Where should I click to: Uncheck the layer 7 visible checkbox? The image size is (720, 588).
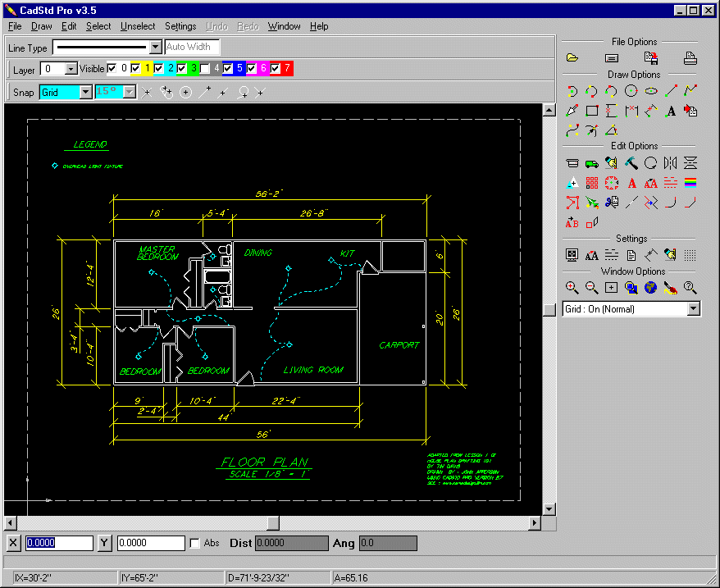275,68
